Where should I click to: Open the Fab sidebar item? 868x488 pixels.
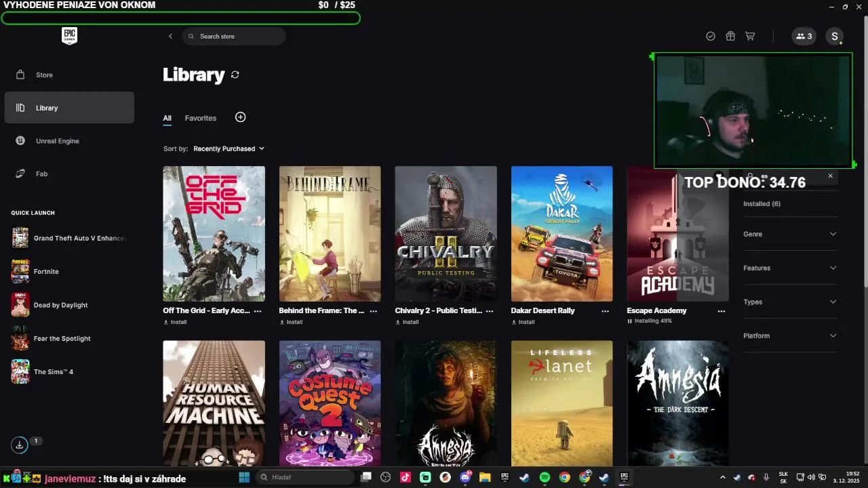(69, 174)
